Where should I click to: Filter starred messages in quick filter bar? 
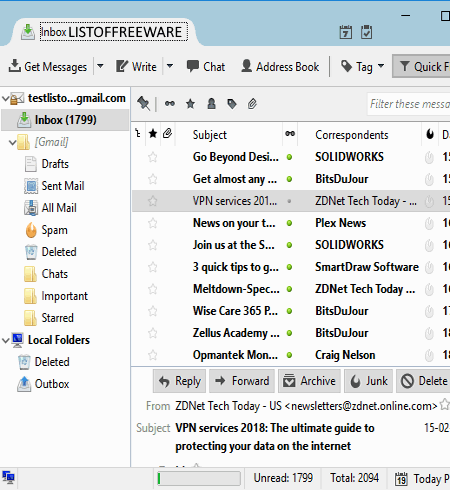[x=190, y=104]
